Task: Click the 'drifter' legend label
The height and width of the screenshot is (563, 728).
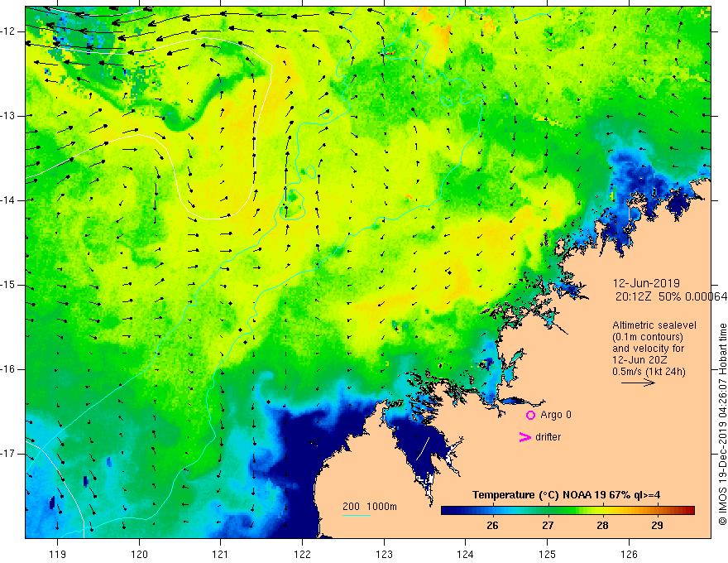Action: coord(548,437)
